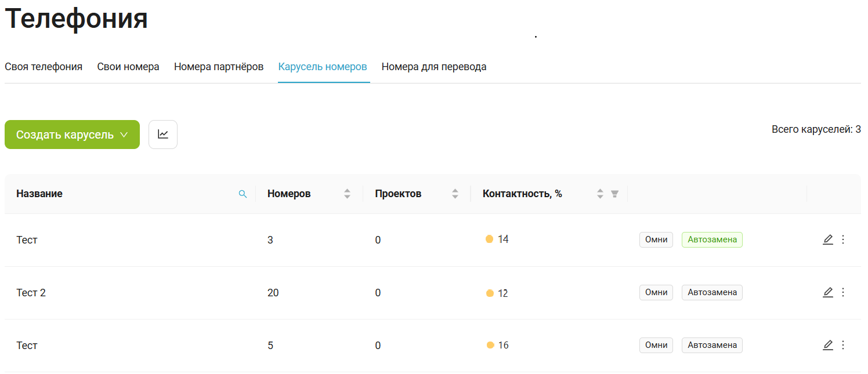The image size is (868, 374).
Task: Click Омни tag in row with 14
Action: click(656, 239)
